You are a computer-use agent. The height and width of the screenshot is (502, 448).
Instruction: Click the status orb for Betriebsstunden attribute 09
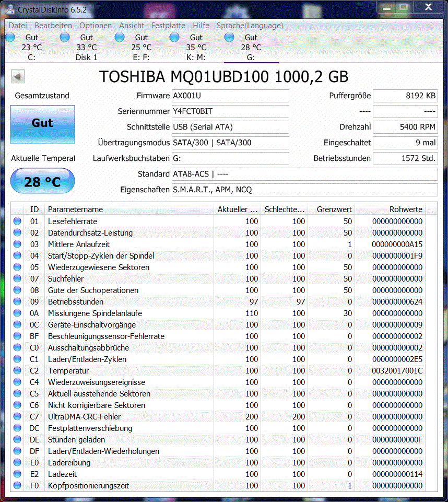[x=17, y=301]
